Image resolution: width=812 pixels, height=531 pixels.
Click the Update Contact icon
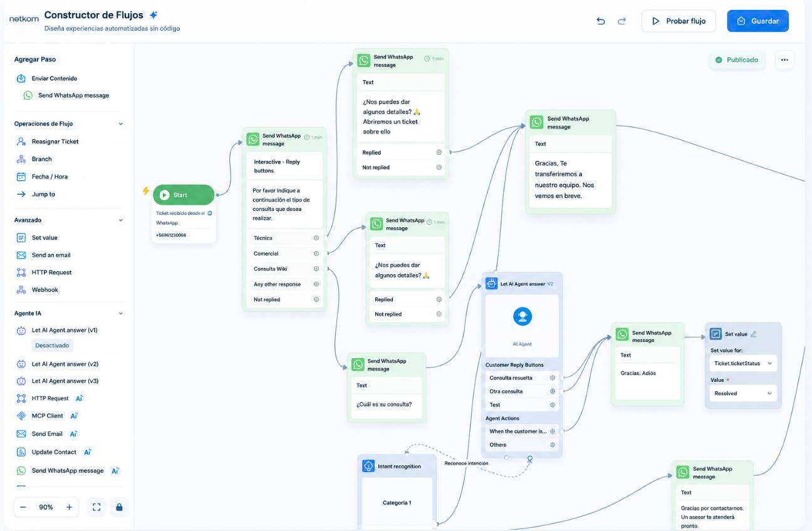pos(21,452)
